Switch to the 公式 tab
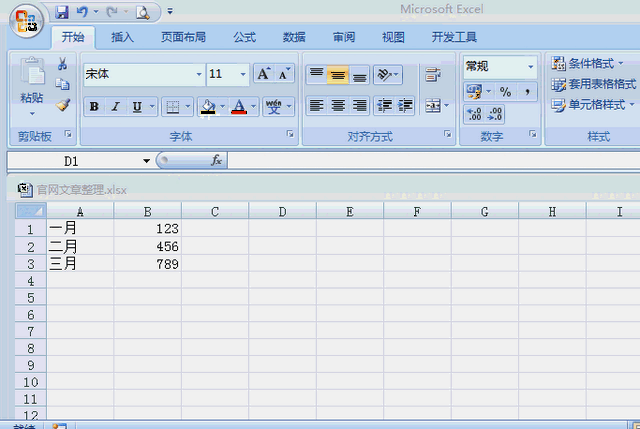This screenshot has width=640, height=429. pyautogui.click(x=244, y=38)
